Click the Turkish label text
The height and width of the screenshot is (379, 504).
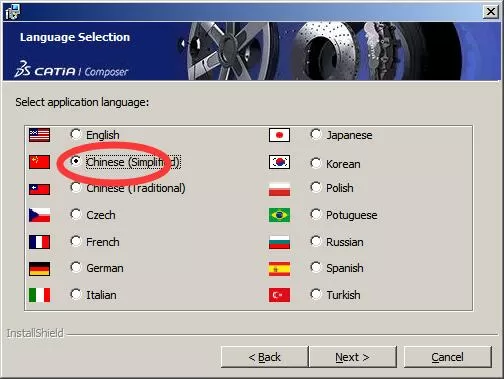coord(343,295)
